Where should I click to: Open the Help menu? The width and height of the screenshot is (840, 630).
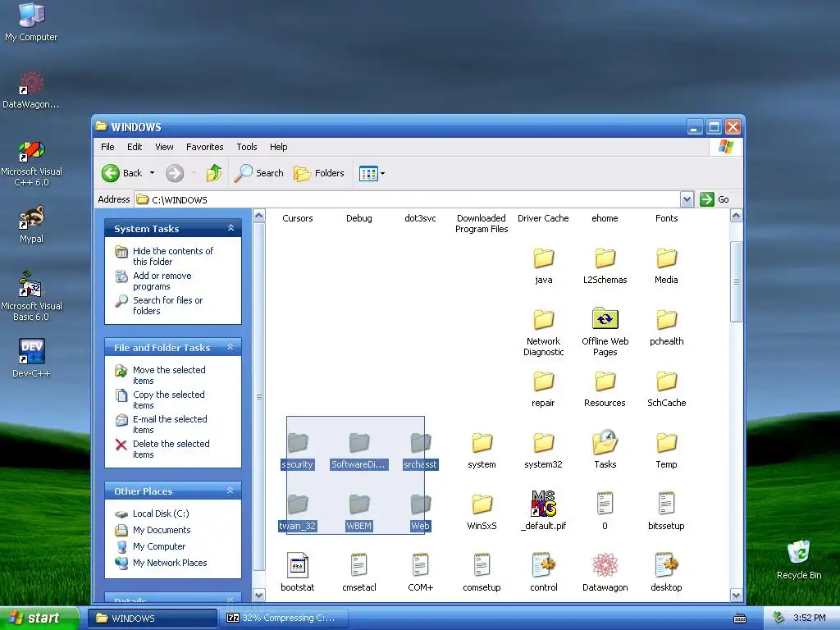pos(279,147)
